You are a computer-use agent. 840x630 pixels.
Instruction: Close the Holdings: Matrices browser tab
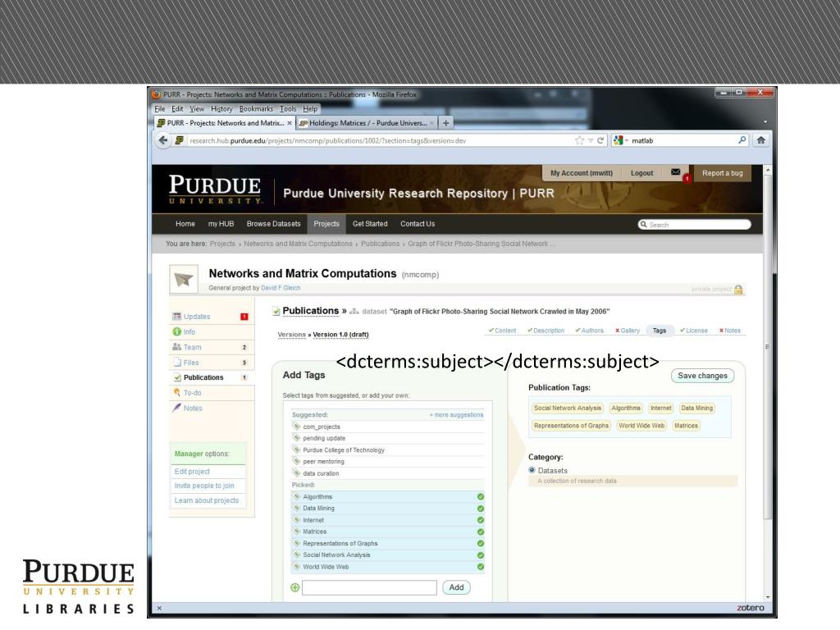tap(431, 123)
